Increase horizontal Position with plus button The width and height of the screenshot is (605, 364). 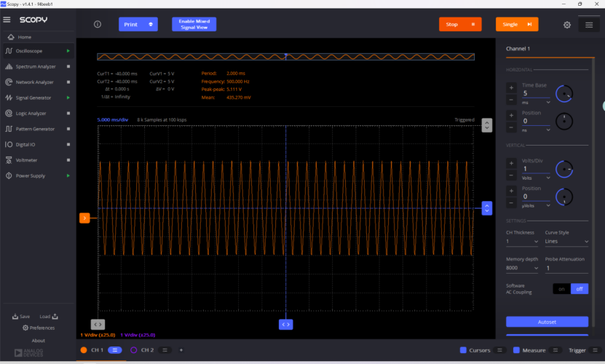pyautogui.click(x=511, y=116)
